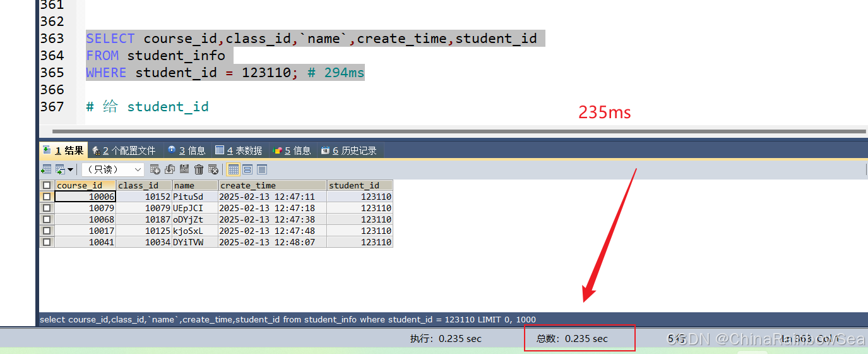This screenshot has width=868, height=354.
Task: Select the course_id cell 10006
Action: [85, 197]
